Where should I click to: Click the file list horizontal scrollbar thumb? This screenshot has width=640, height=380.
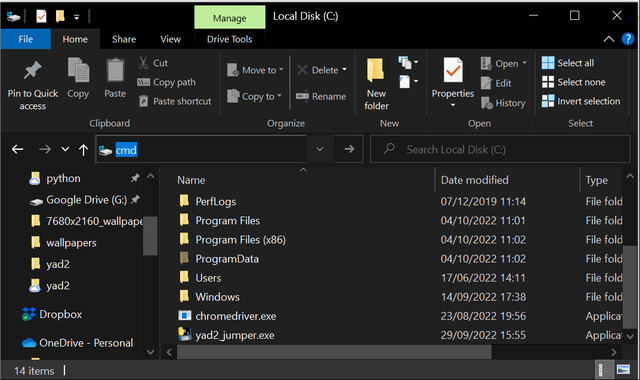coord(334,352)
